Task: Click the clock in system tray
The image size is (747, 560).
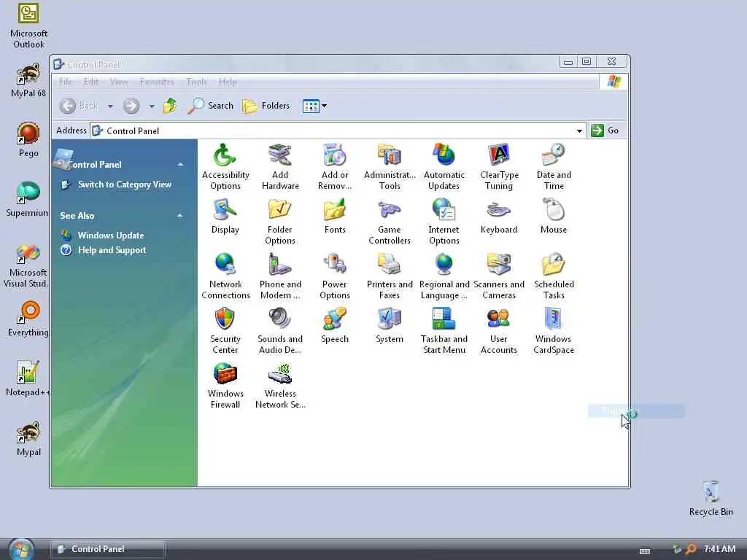Action: pos(719,549)
